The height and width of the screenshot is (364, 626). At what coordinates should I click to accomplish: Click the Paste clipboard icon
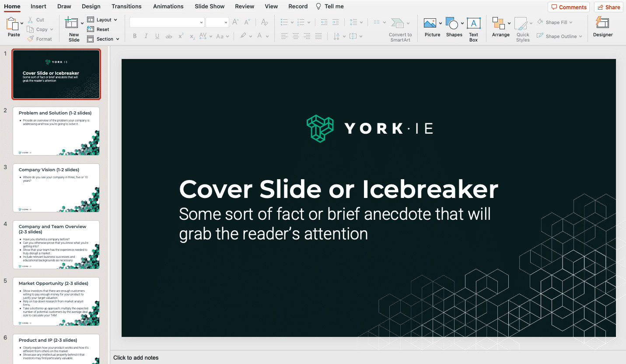coord(12,24)
